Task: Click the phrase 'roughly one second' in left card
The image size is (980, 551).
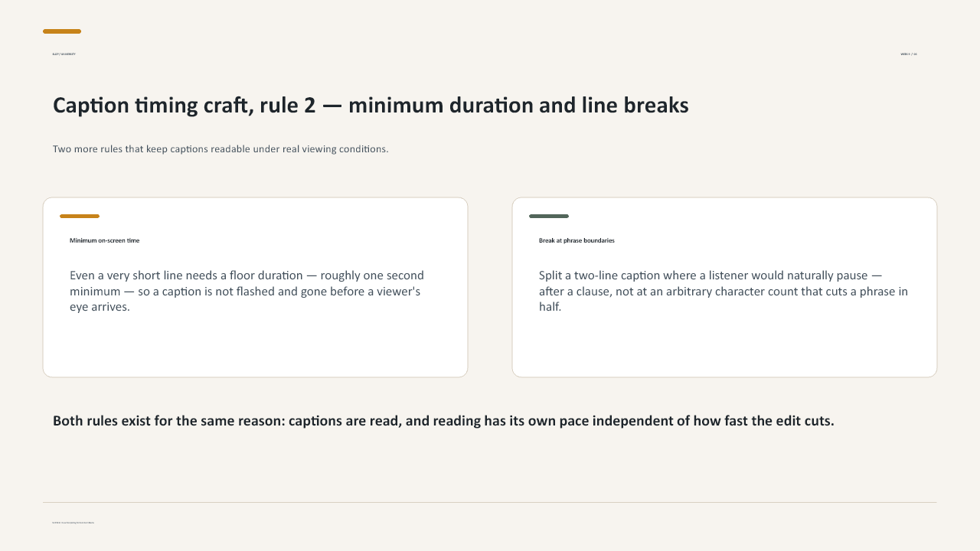Action: pos(372,275)
